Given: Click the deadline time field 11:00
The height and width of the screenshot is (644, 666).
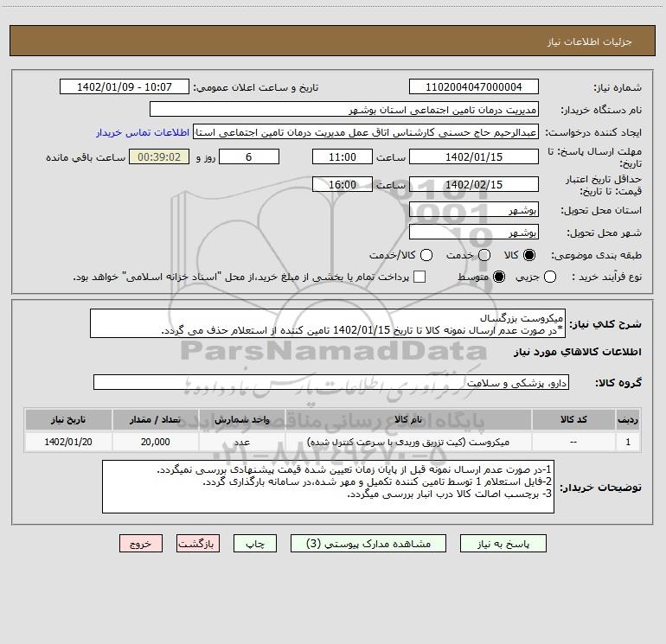Looking at the screenshot, I should pyautogui.click(x=343, y=156).
